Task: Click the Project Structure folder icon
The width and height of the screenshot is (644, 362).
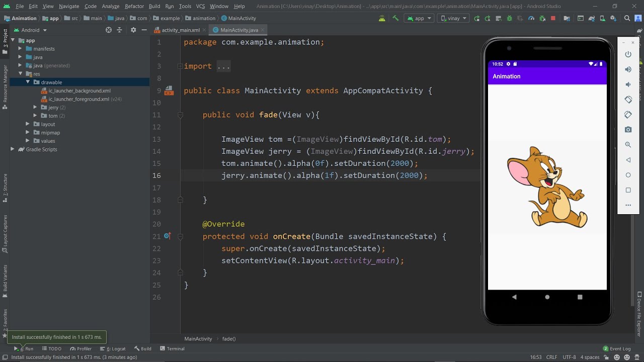Action: pos(567,18)
